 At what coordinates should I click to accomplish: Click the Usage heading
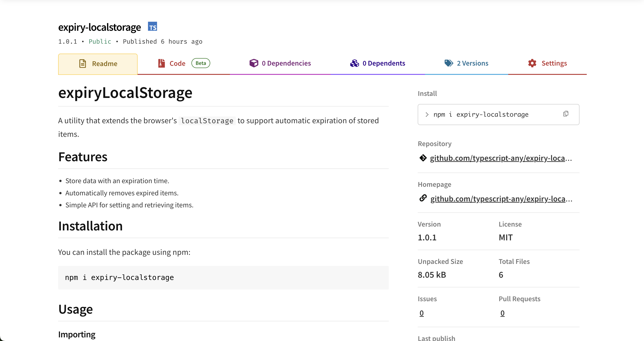(76, 309)
